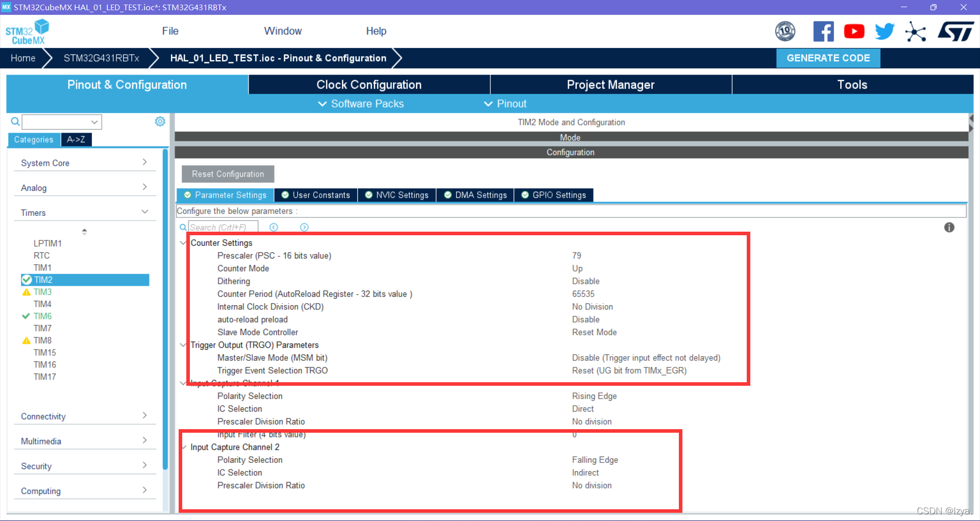Open the Pinout dropdown
The height and width of the screenshot is (521, 980).
pyautogui.click(x=505, y=104)
